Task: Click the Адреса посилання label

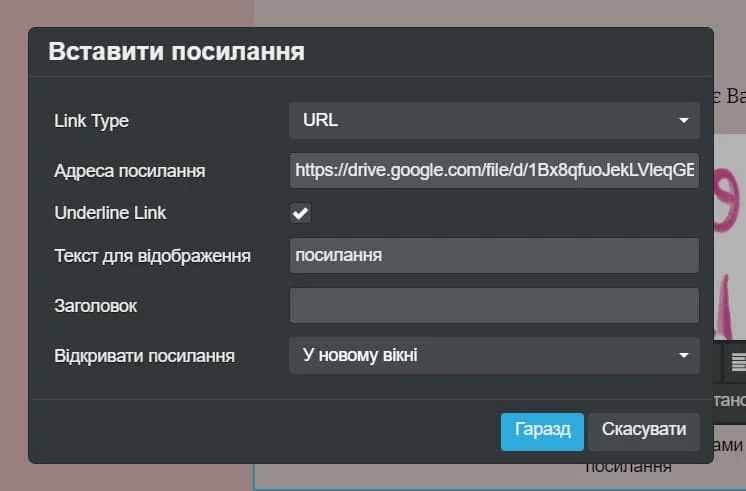Action: click(x=130, y=171)
